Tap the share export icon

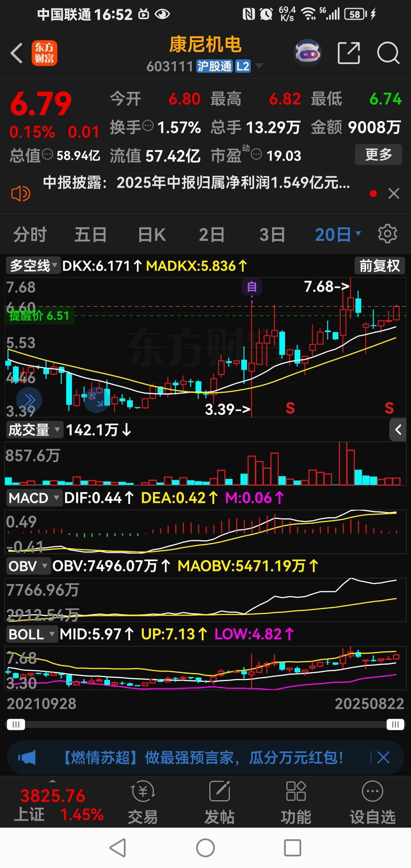[x=349, y=53]
